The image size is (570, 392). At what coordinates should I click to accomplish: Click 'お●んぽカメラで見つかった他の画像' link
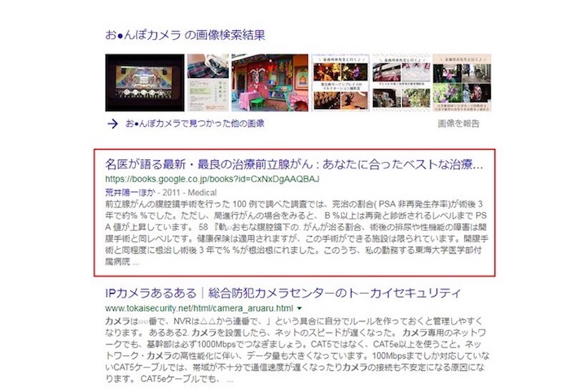pyautogui.click(x=194, y=124)
